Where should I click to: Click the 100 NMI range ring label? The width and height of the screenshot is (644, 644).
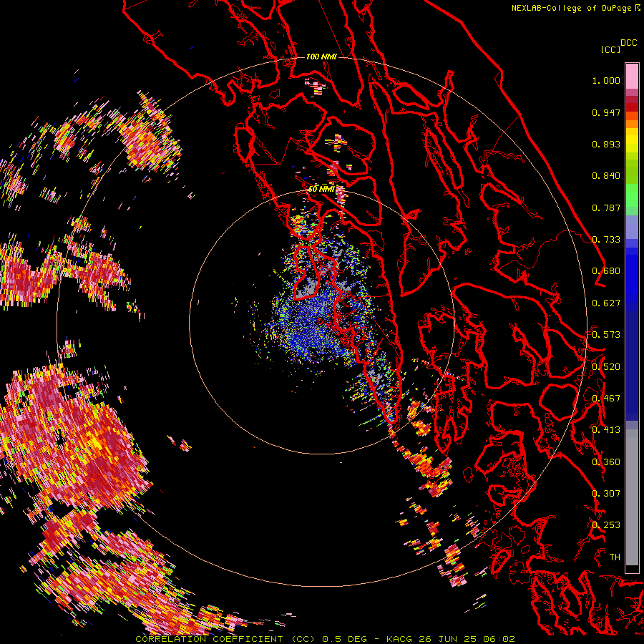(321, 57)
